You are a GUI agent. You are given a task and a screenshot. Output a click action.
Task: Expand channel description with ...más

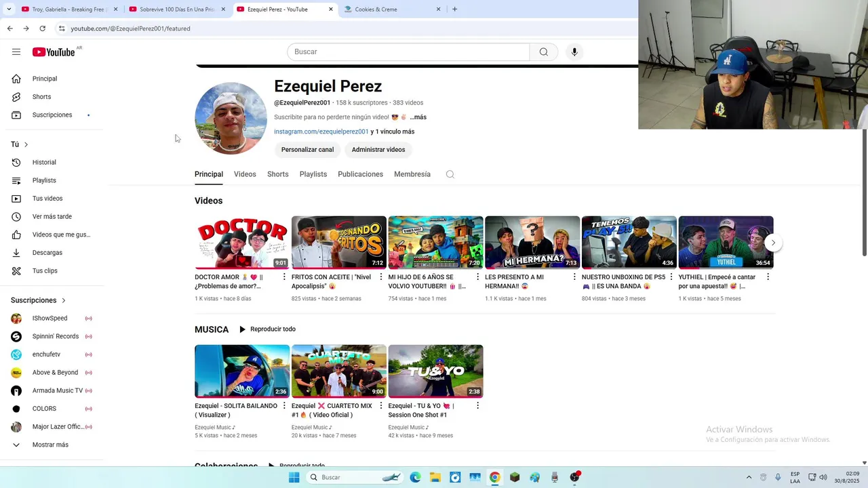tap(418, 117)
